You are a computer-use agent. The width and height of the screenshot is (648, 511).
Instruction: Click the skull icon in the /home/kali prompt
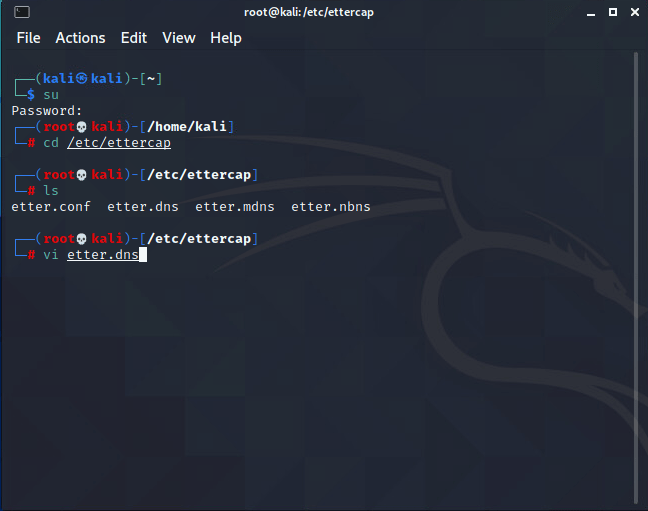coord(82,127)
